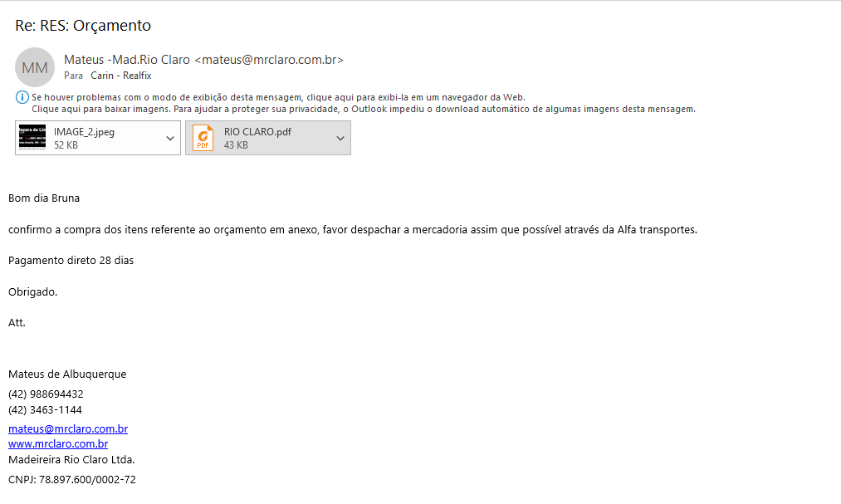Click the orange PDF icon of RIO CLARO.pdf

pos(203,138)
